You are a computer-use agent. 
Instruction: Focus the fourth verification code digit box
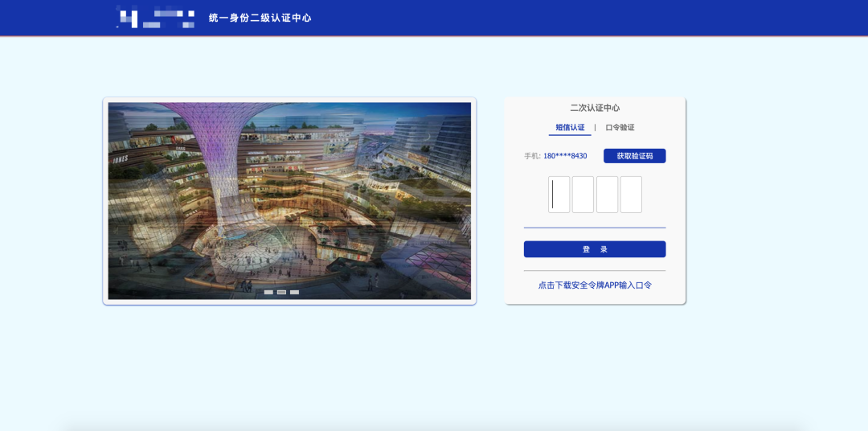[631, 195]
